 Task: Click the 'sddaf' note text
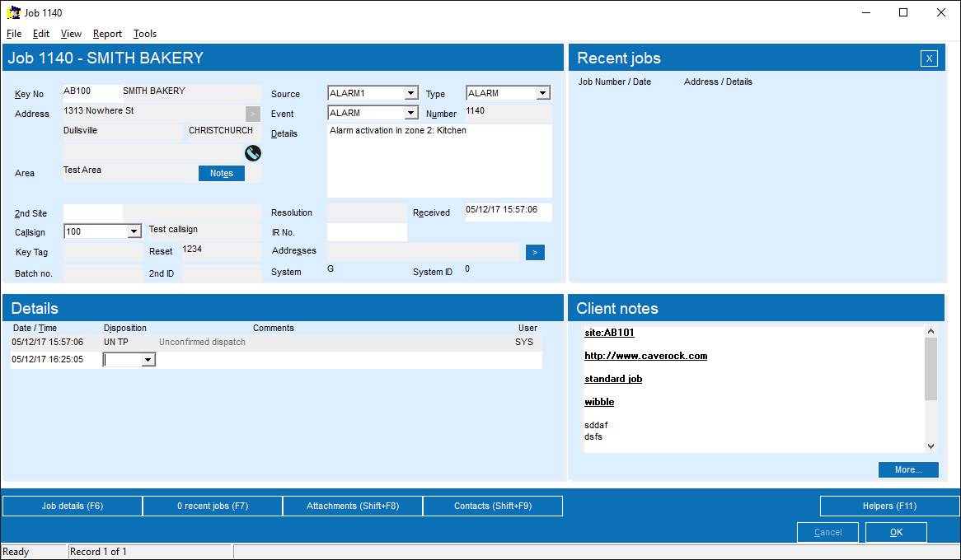tap(596, 425)
